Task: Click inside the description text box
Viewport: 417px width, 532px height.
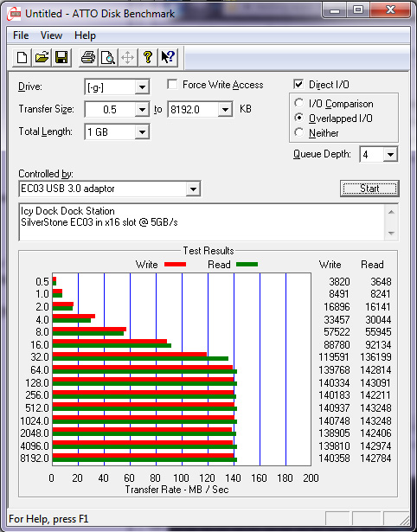Action: (x=202, y=222)
